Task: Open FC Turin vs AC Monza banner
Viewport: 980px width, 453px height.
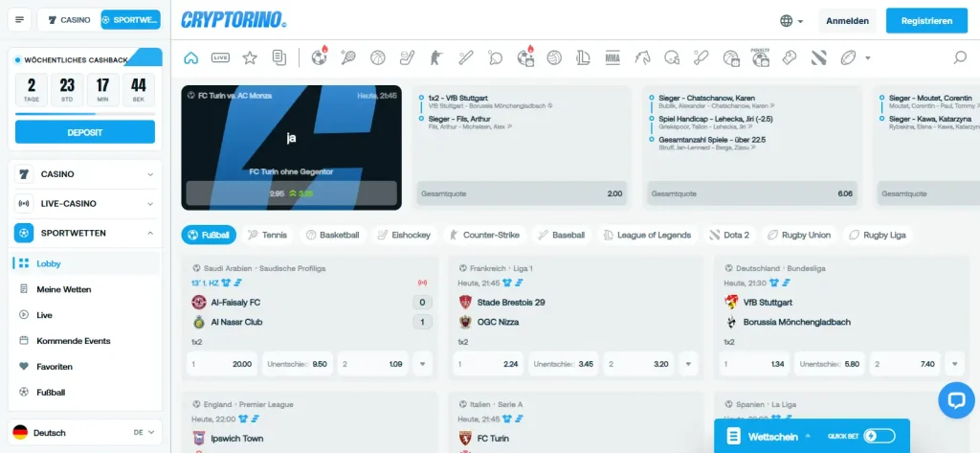Action: point(291,147)
